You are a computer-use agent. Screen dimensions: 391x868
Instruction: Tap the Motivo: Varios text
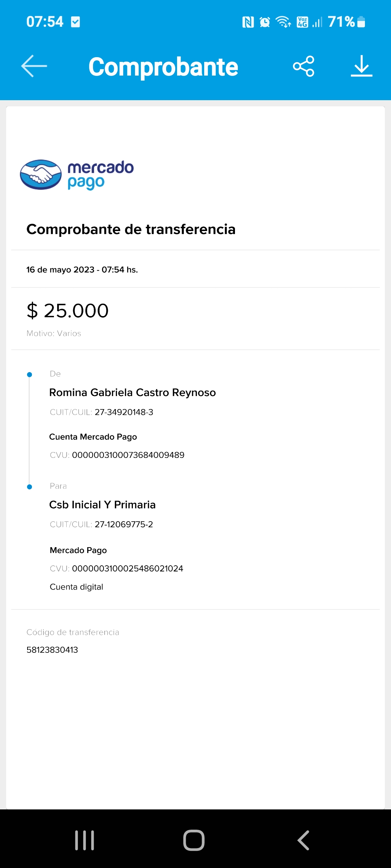[x=54, y=333]
